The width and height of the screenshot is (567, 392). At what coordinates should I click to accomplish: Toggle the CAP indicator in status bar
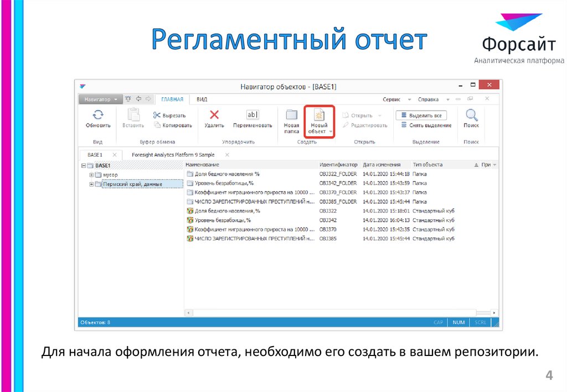click(x=438, y=322)
